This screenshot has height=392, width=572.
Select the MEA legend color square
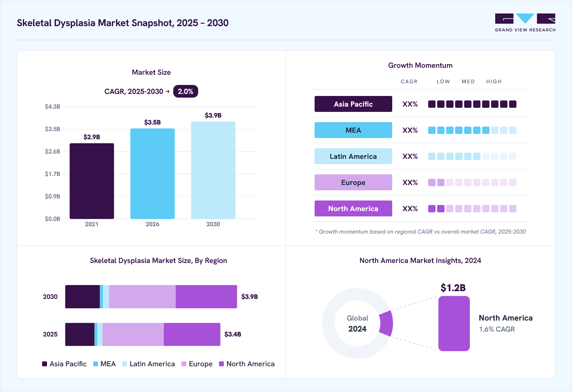96,364
